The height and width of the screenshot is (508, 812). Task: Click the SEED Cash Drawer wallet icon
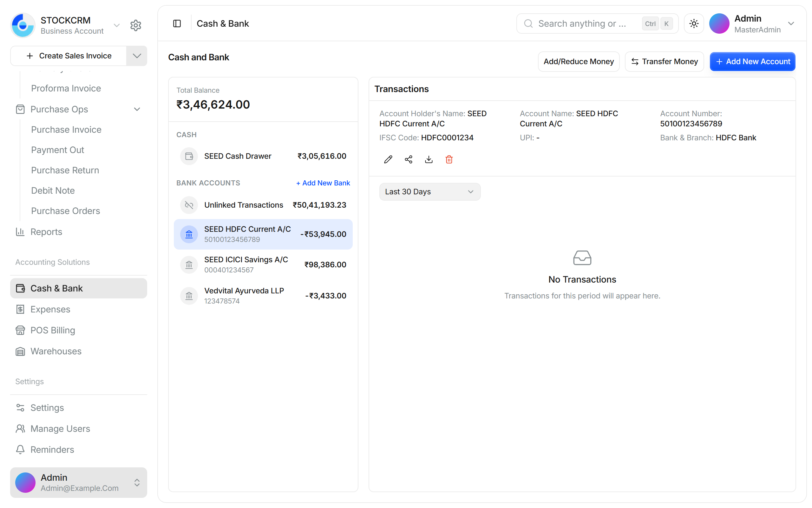pyautogui.click(x=189, y=156)
